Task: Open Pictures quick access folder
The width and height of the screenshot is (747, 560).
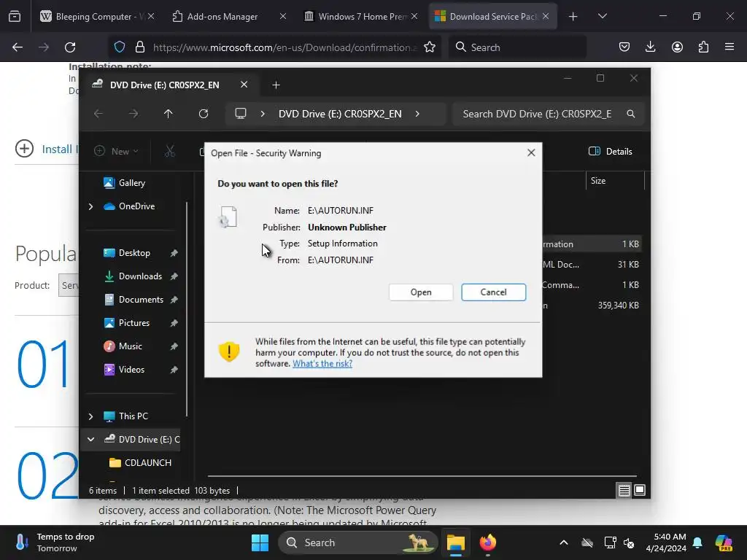Action: click(x=134, y=323)
